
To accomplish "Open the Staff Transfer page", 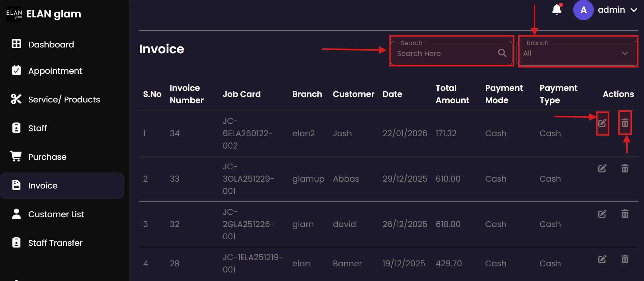I will click(x=55, y=243).
